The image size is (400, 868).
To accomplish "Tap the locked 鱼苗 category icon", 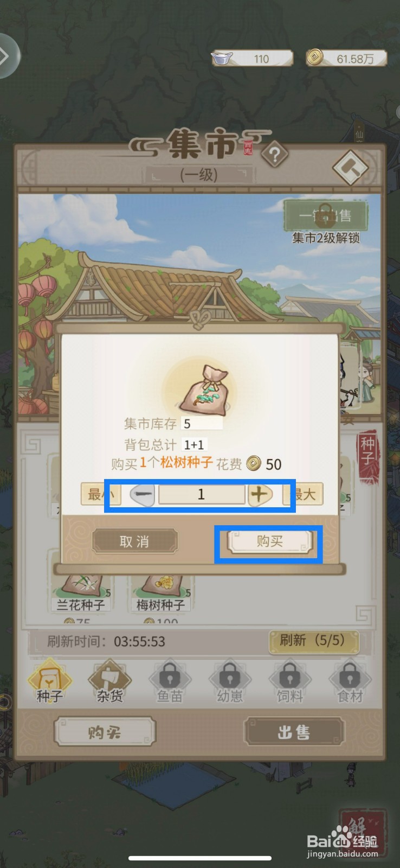I will tap(170, 681).
